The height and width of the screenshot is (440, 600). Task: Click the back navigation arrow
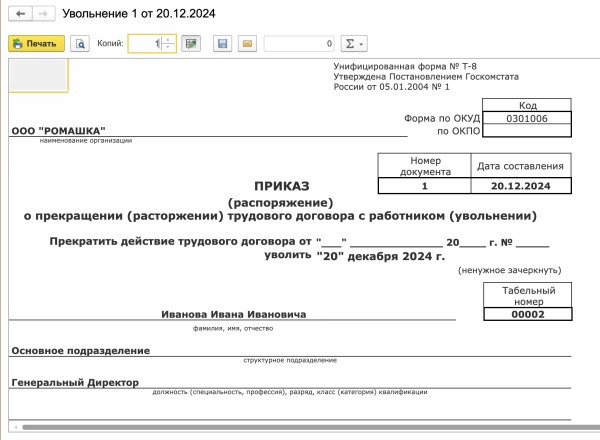(21, 15)
